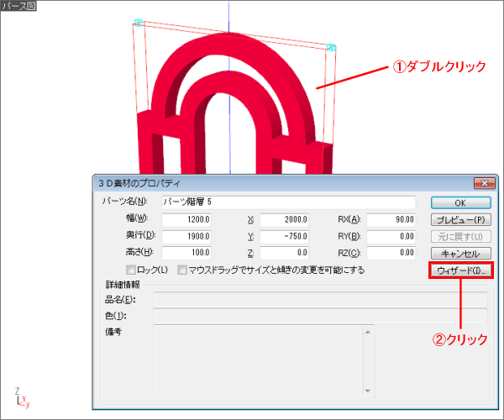Click the cyan handle at top-right of bounding box
Screen dimensions: 504x420
(332, 48)
